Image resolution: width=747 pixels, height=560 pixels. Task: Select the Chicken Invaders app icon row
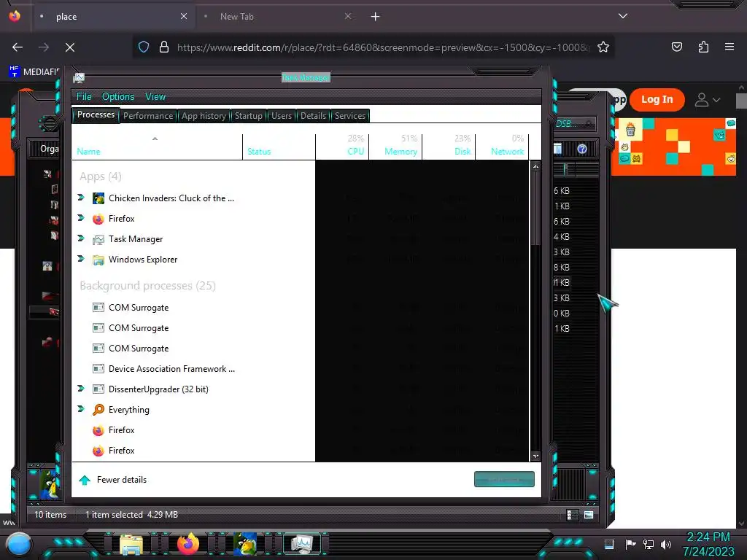tap(98, 198)
